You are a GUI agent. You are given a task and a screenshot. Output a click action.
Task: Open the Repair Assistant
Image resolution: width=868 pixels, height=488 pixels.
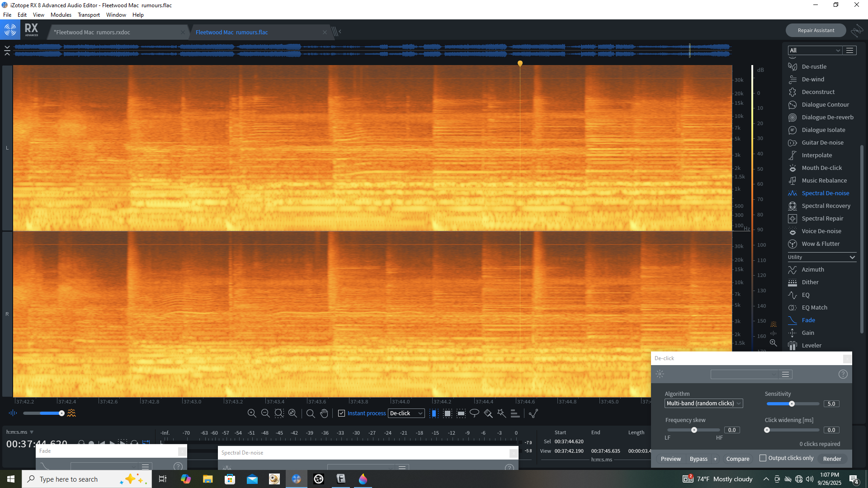(816, 30)
